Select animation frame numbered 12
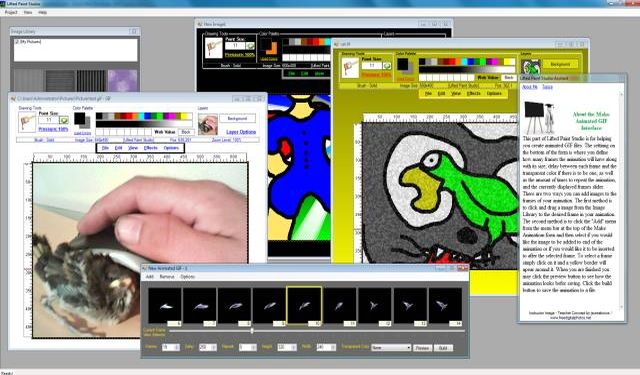 click(374, 306)
